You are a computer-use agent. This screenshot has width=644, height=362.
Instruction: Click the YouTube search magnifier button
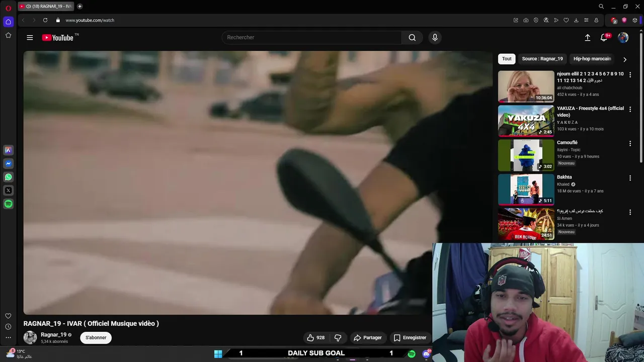tap(412, 37)
